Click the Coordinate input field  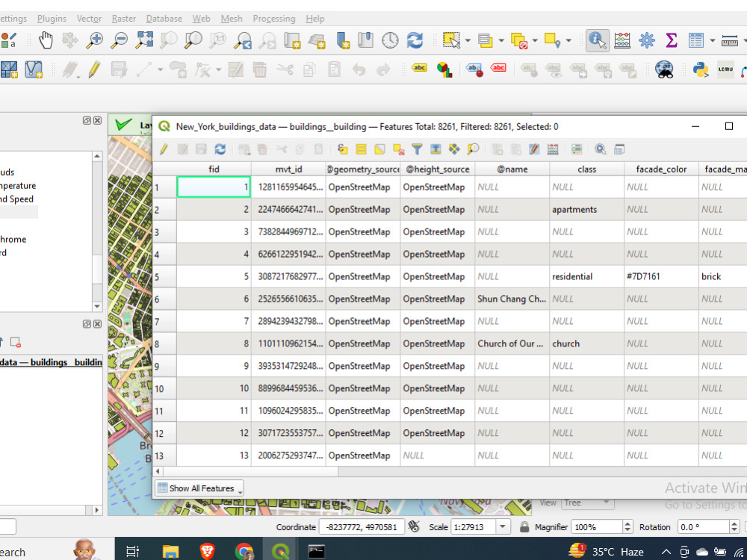click(362, 526)
